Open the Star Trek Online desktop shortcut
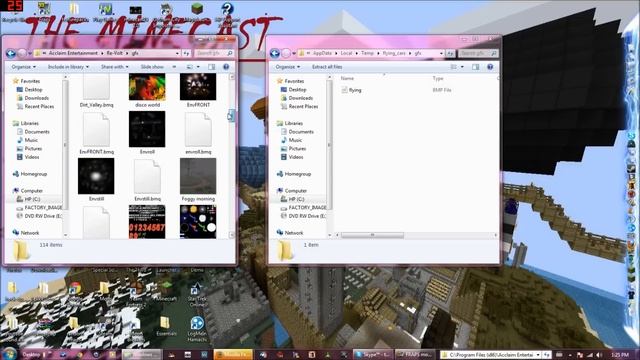 [x=197, y=294]
